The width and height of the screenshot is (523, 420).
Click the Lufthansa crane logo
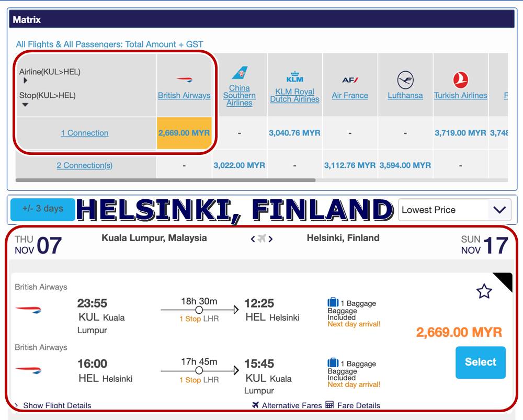[405, 80]
